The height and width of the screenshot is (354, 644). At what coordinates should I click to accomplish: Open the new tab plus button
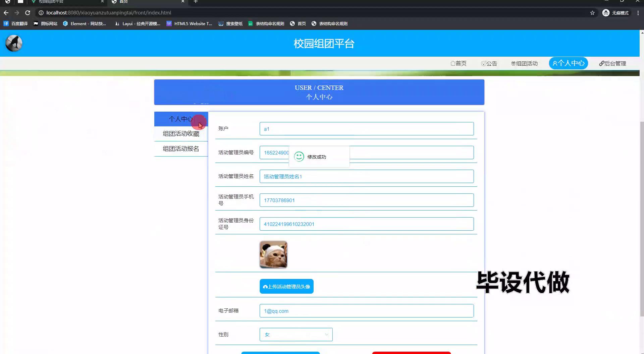(x=196, y=2)
